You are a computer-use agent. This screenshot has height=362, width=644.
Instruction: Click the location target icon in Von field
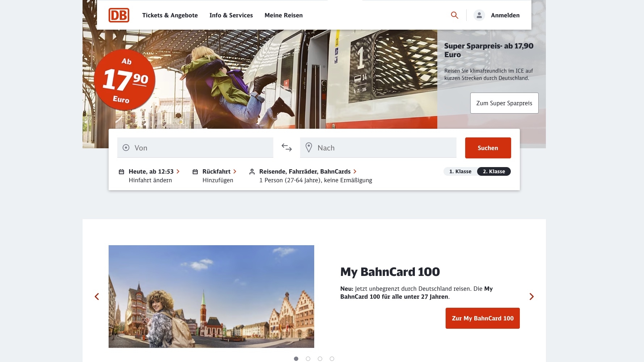(x=126, y=148)
